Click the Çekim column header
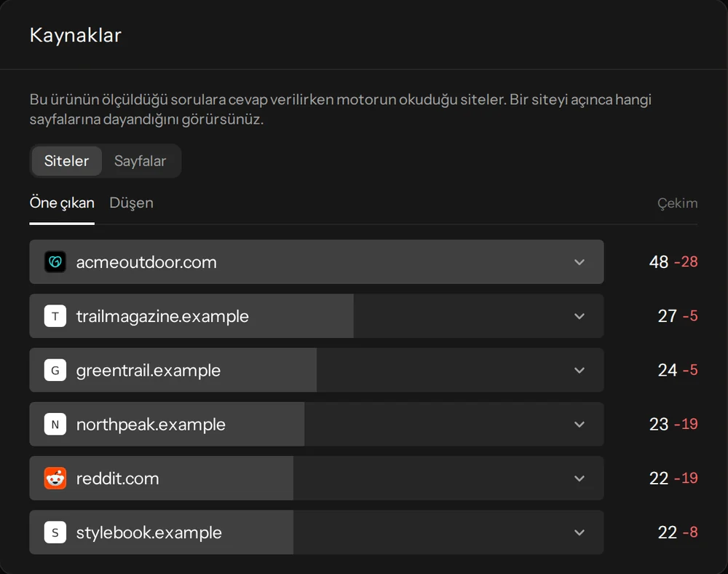 (677, 203)
